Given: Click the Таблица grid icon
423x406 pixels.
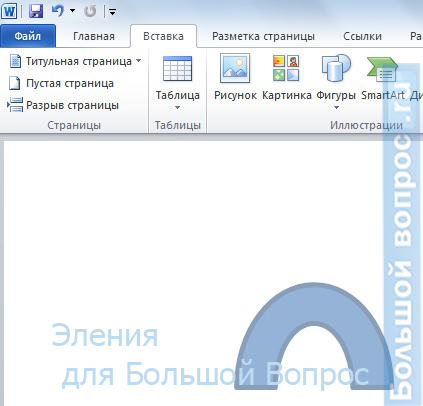Looking at the screenshot, I should [177, 69].
